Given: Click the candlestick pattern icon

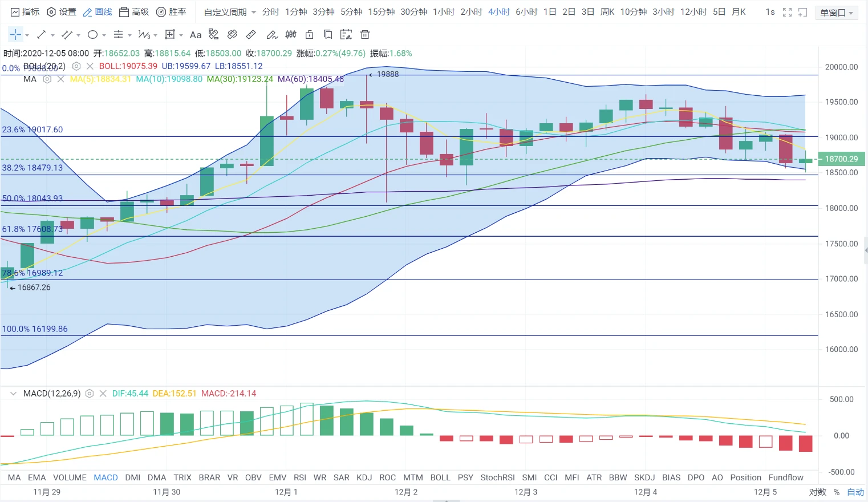Looking at the screenshot, I should click(x=291, y=35).
